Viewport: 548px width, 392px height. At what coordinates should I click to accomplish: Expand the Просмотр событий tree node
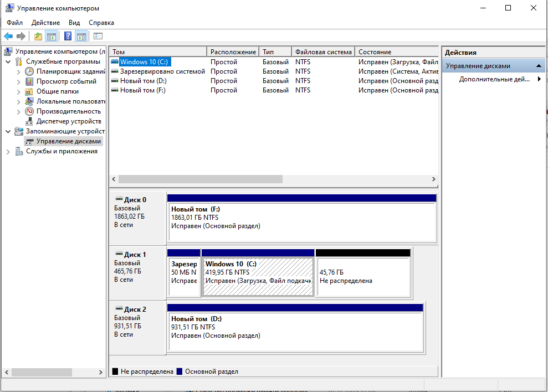click(x=18, y=81)
